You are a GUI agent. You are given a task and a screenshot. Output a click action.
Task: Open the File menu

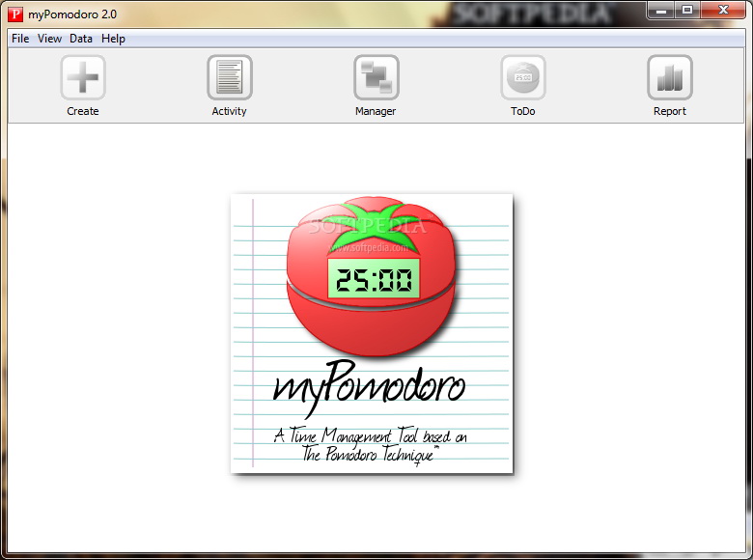coord(20,39)
